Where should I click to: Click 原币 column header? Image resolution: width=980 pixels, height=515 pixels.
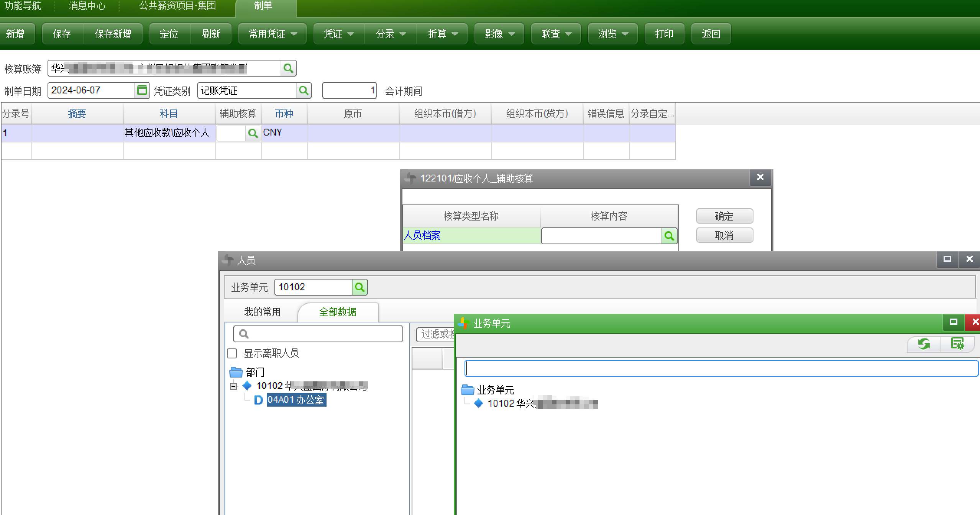click(x=353, y=114)
